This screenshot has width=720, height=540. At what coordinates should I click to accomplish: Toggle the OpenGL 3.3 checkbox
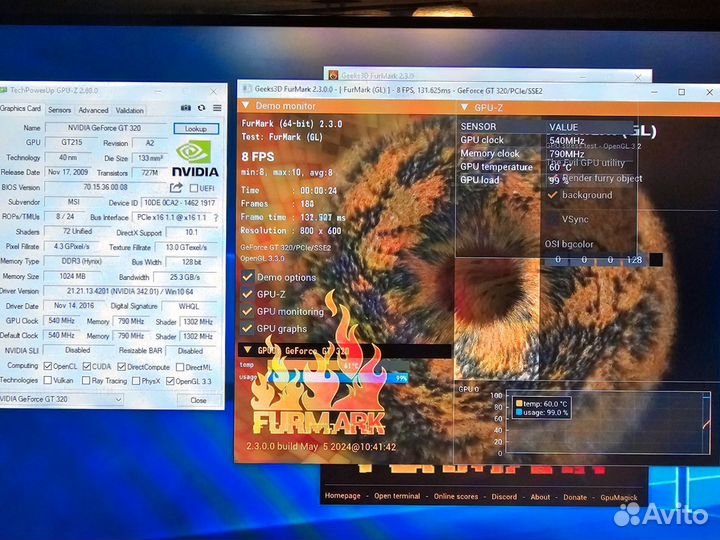pos(170,381)
